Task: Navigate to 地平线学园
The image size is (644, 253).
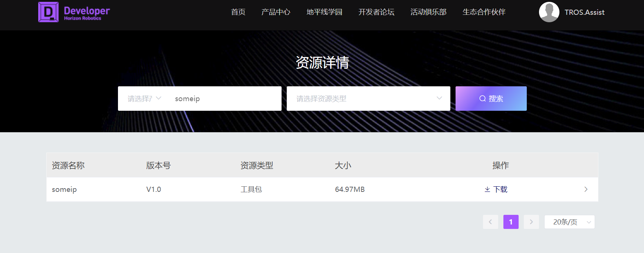Action: pyautogui.click(x=324, y=12)
